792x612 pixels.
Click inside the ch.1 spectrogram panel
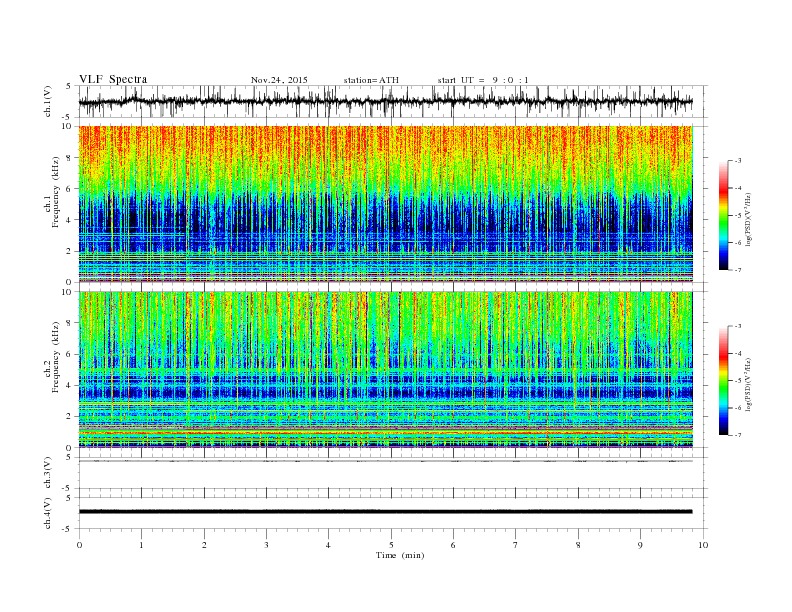pos(385,204)
